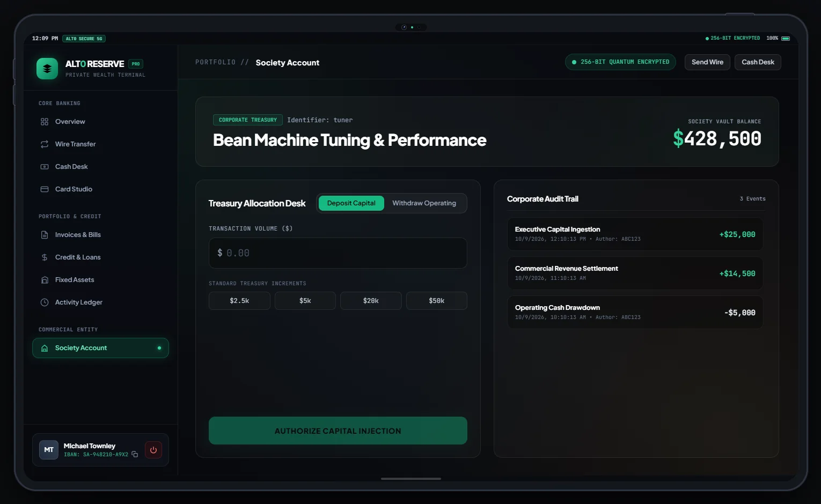
Task: Go to Invoices & Bills page
Action: (x=100, y=235)
